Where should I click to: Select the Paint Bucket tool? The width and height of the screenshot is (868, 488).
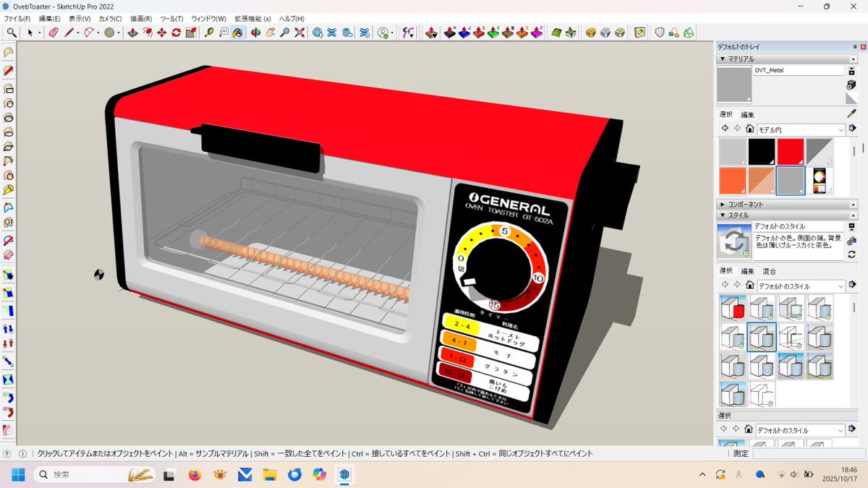pyautogui.click(x=237, y=33)
